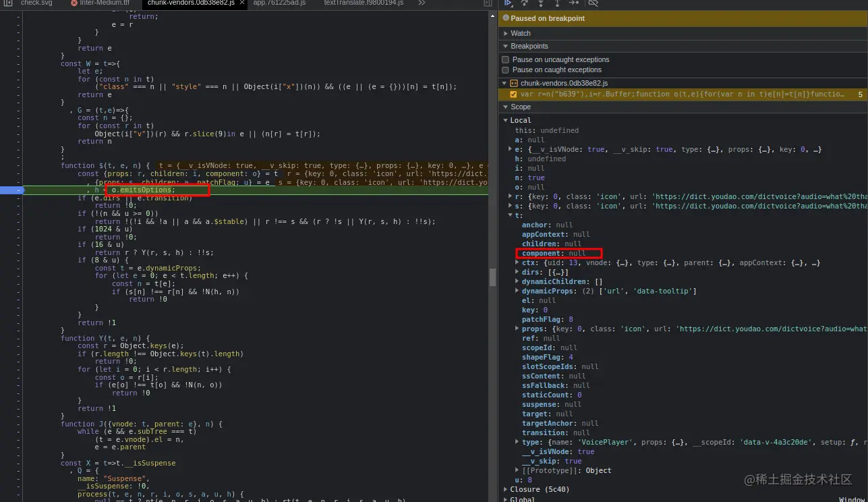Expand the type: {name: 'VoicePlayer'} entry

pos(517,442)
